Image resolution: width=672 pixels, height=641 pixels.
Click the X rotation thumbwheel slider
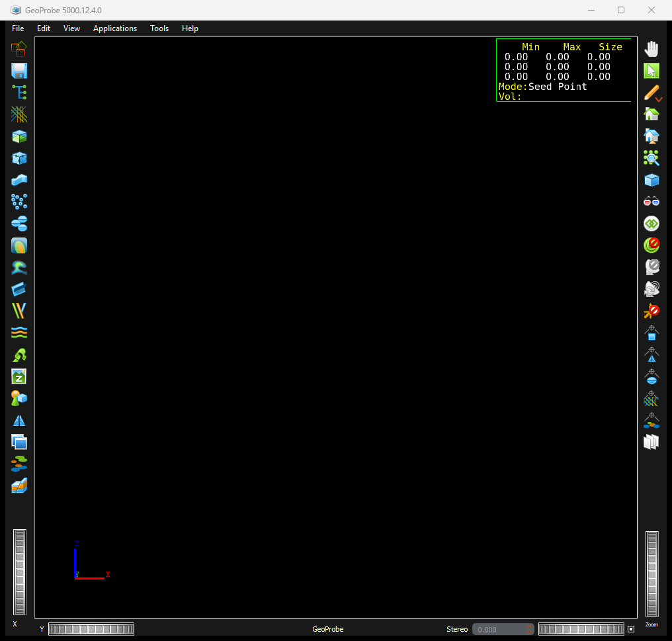pyautogui.click(x=20, y=572)
